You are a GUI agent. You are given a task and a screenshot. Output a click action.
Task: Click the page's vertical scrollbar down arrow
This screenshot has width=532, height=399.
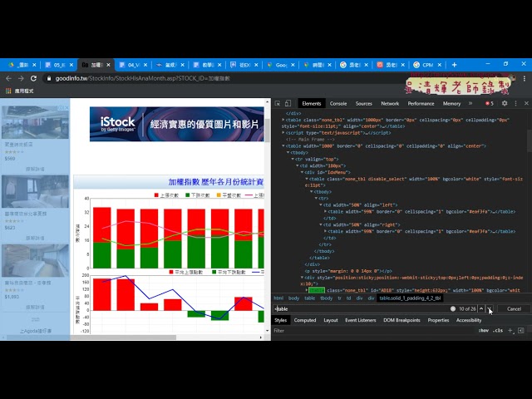click(x=268, y=331)
